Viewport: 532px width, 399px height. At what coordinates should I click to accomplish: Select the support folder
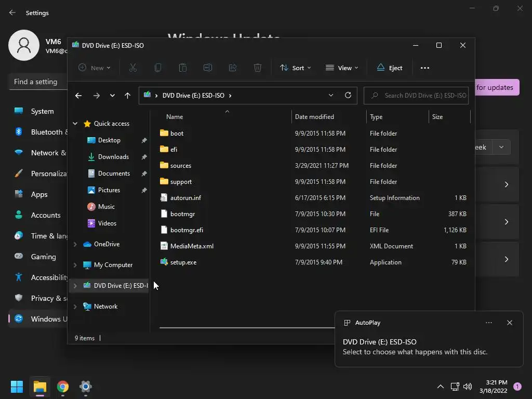click(181, 181)
